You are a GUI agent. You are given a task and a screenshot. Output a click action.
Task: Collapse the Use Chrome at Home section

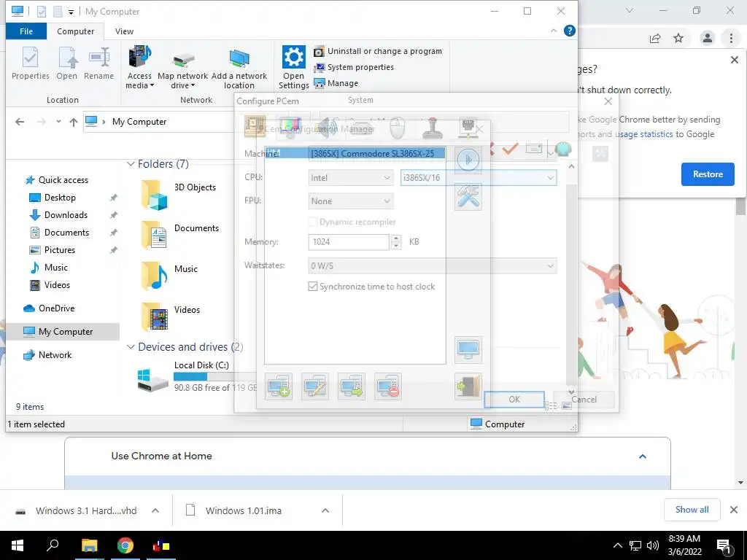tap(642, 456)
